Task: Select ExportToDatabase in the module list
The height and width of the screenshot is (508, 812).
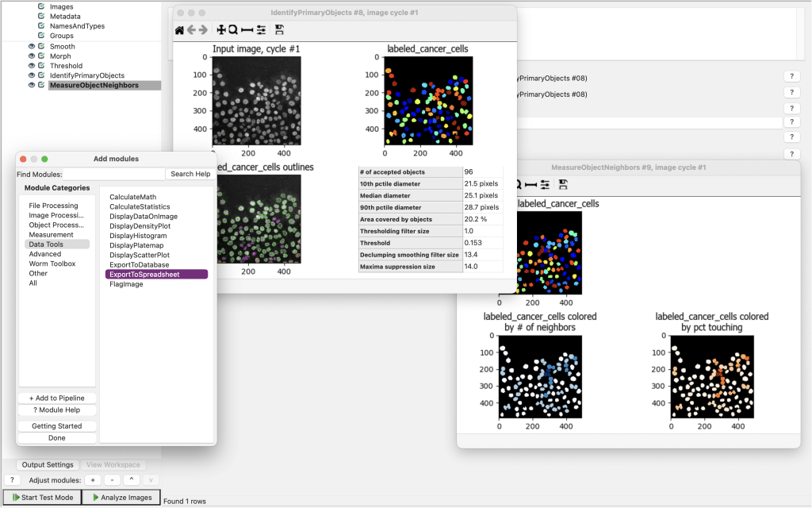Action: (139, 264)
